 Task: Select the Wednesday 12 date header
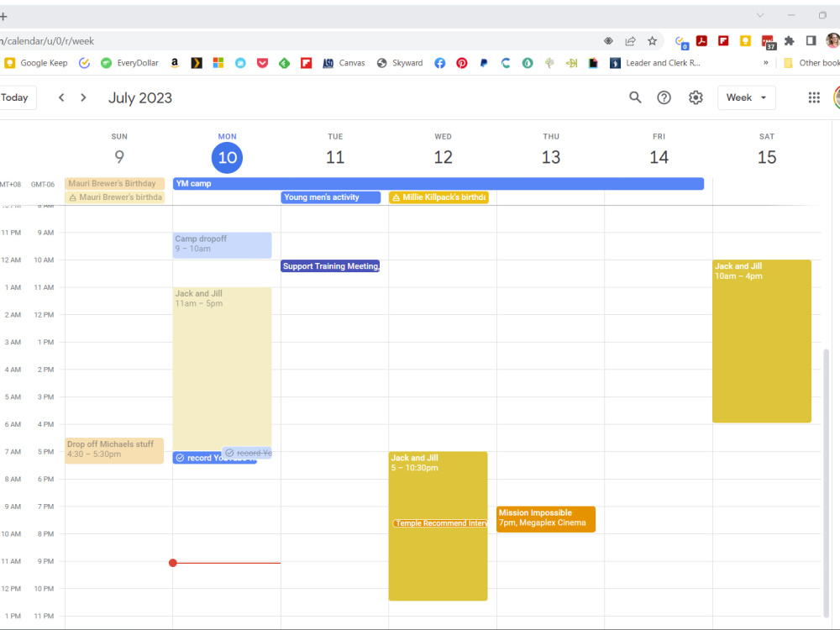[x=443, y=158]
